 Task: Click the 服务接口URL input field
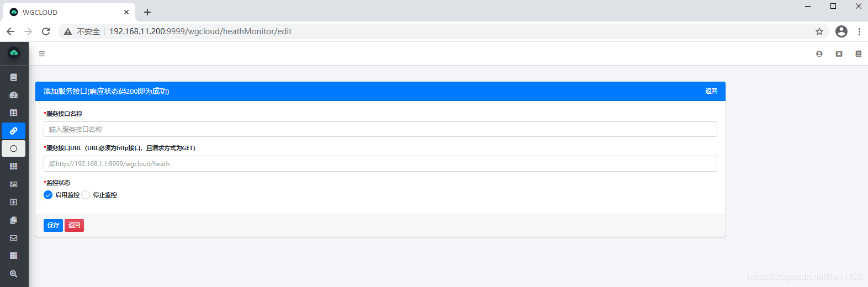click(380, 164)
